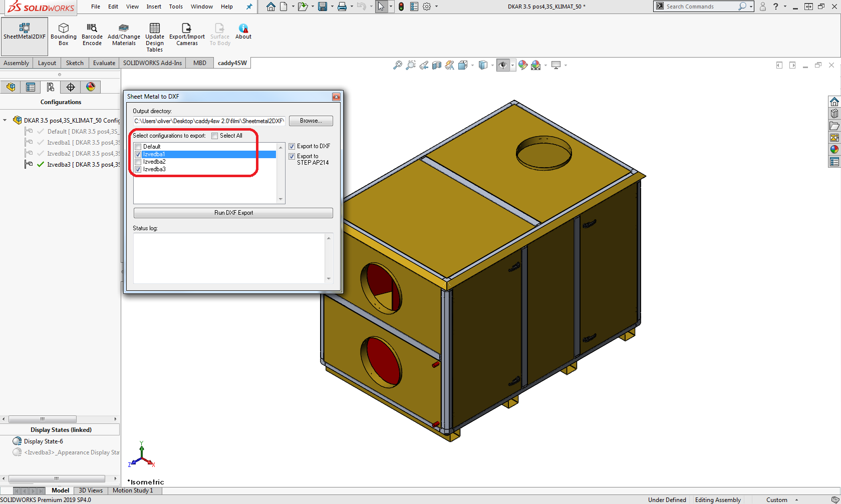841x504 pixels.
Task: Click the Output directory path field
Action: [x=209, y=121]
